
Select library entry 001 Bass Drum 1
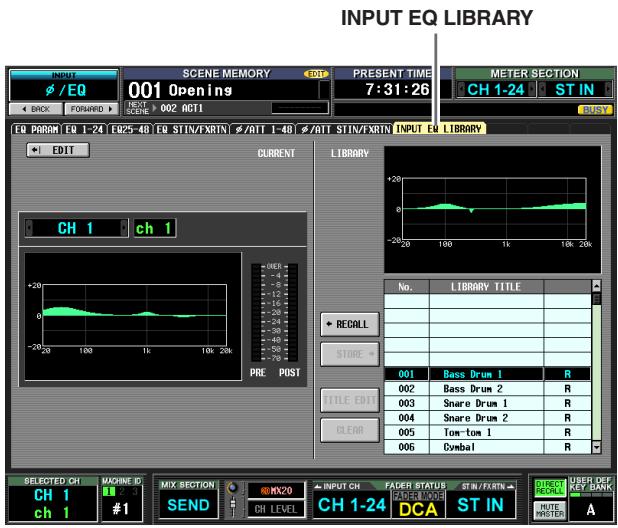(488, 374)
